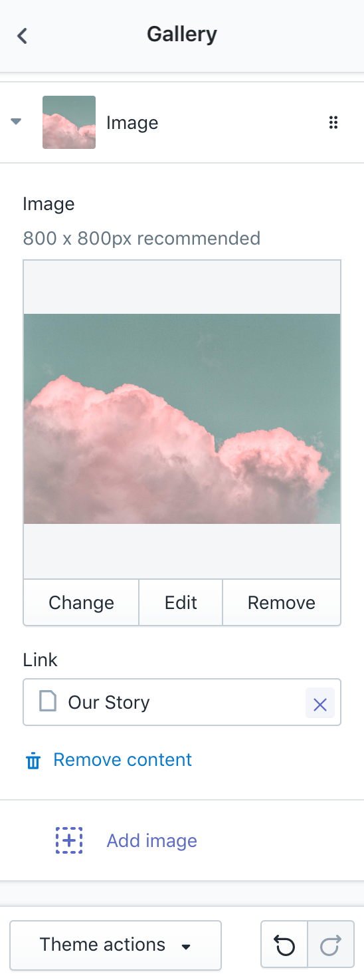Screen dimensions: 364x980
Task: Click the trash can icon
Action: (33, 761)
